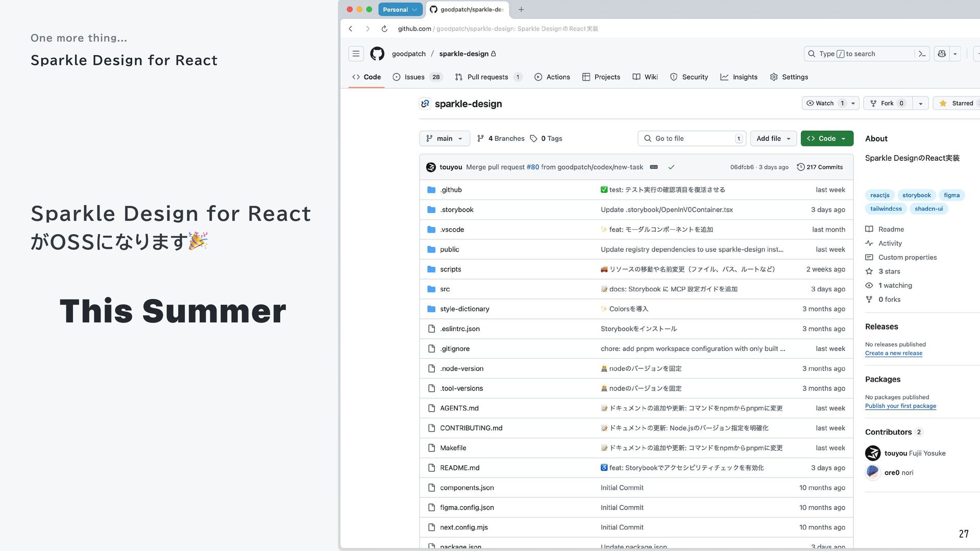Viewport: 980px width, 551px height.
Task: Open the scripts folder icon
Action: [431, 269]
